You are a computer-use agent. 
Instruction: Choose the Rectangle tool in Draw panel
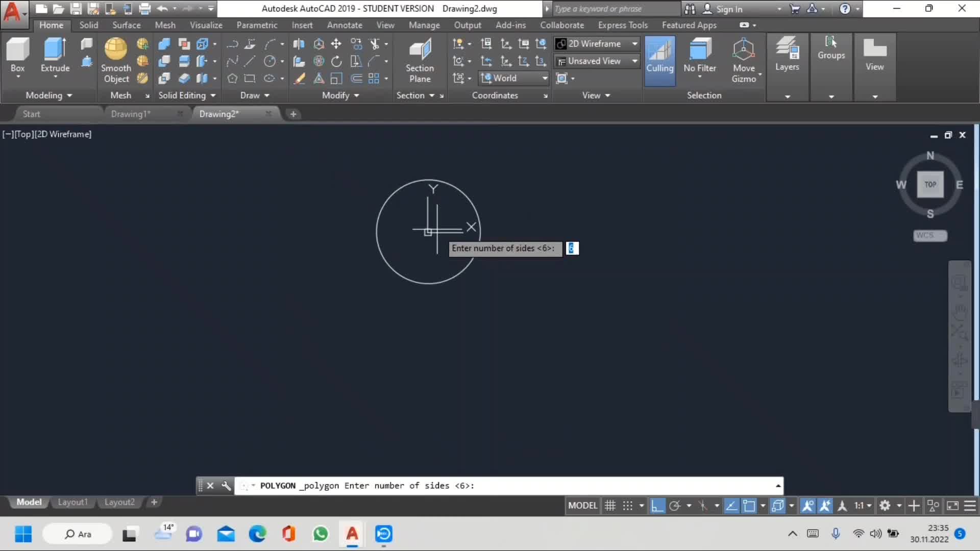point(250,79)
